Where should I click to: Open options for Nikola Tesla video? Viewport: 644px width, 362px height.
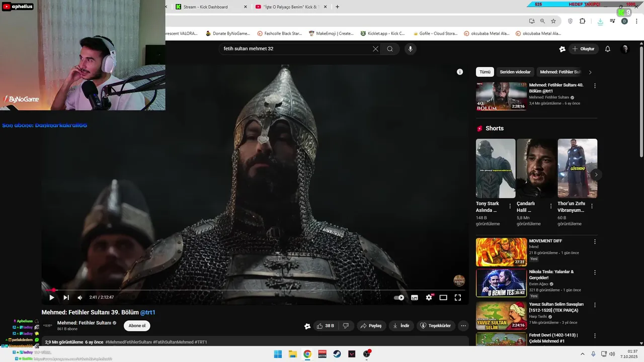(595, 273)
